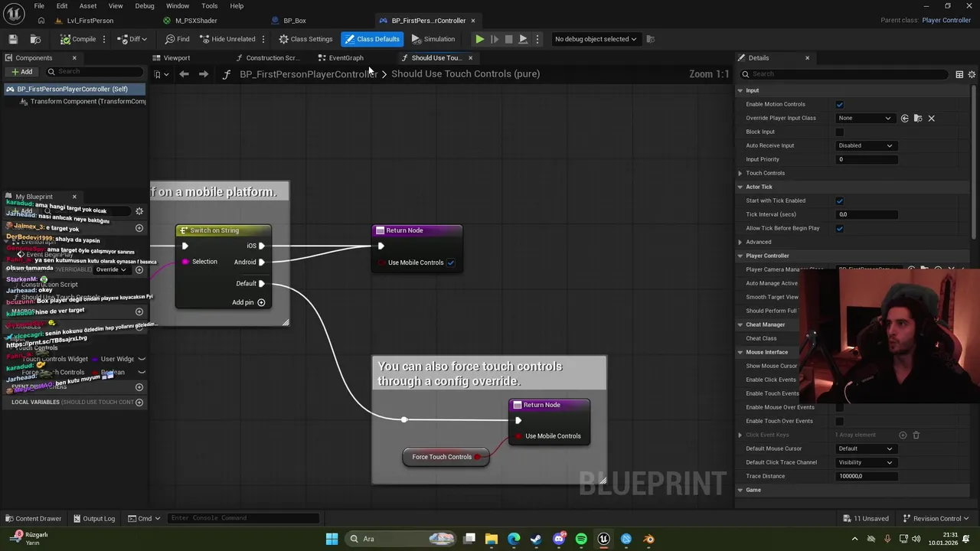980x551 pixels.
Task: Open Auto Receive Input dropdown
Action: 866,145
